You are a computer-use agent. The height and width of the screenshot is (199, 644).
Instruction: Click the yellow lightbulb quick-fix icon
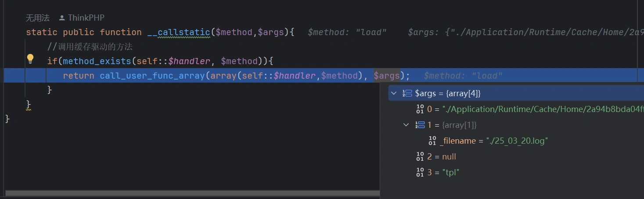pyautogui.click(x=30, y=58)
